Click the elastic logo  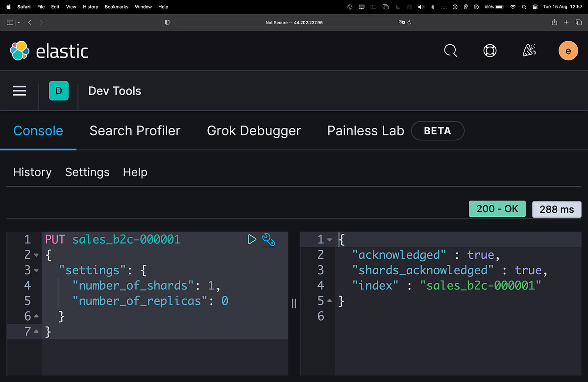tap(49, 51)
